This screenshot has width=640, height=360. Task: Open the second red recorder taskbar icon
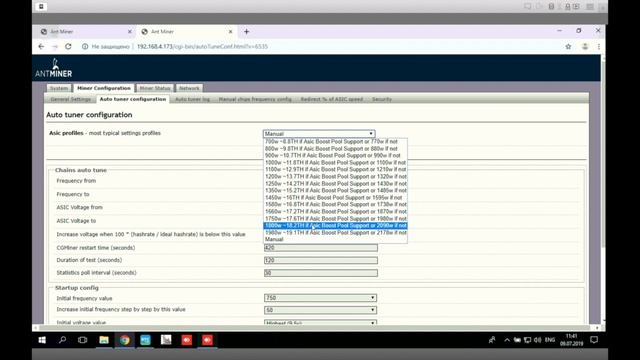pos(207,340)
